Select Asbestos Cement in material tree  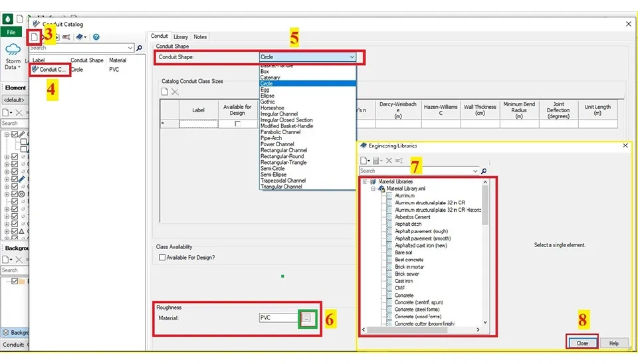[412, 217]
